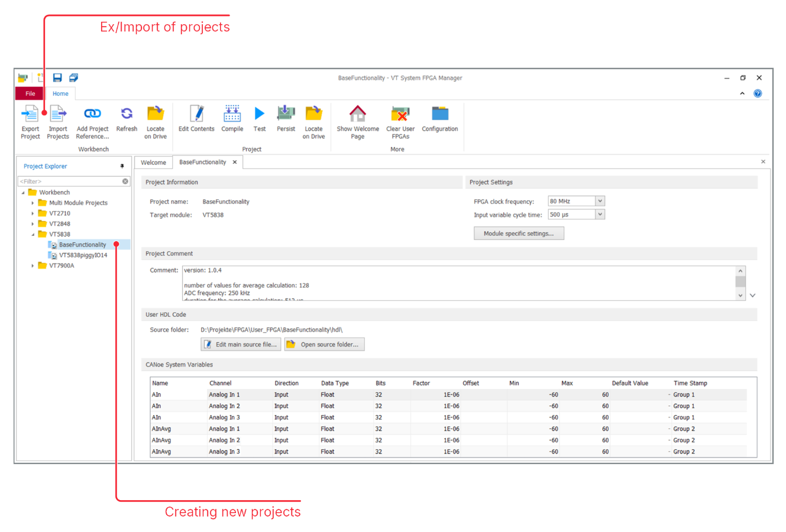Close the BaseFunctionality tab
This screenshot has height=532, width=786.
coord(235,162)
